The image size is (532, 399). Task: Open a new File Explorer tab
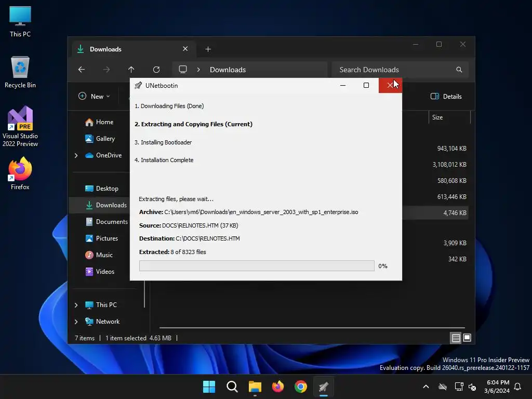(x=208, y=49)
